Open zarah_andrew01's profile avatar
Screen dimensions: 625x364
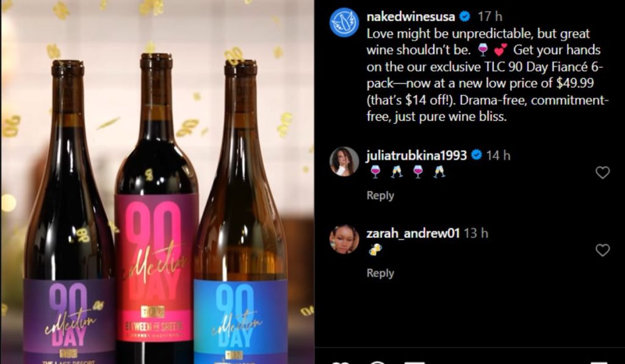344,239
